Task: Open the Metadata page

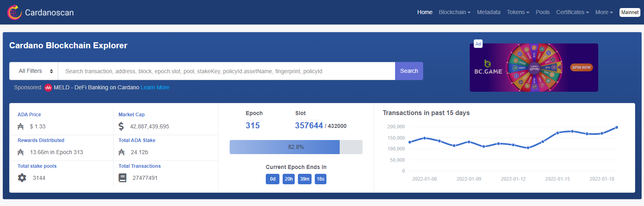Action: [x=489, y=12]
